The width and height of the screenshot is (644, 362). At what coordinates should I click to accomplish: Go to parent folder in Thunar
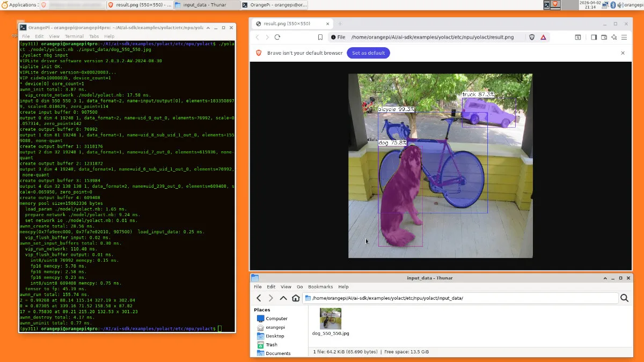[x=283, y=298]
